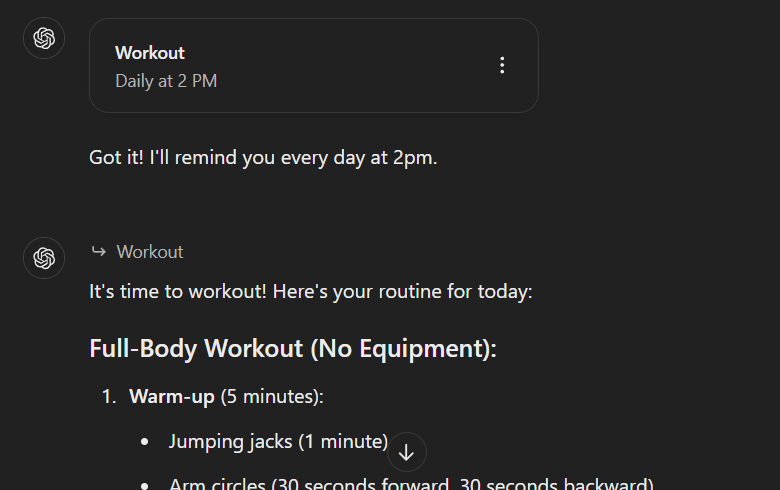Click the "It's time to workout!" message text
The image size is (780, 490).
[200, 293]
